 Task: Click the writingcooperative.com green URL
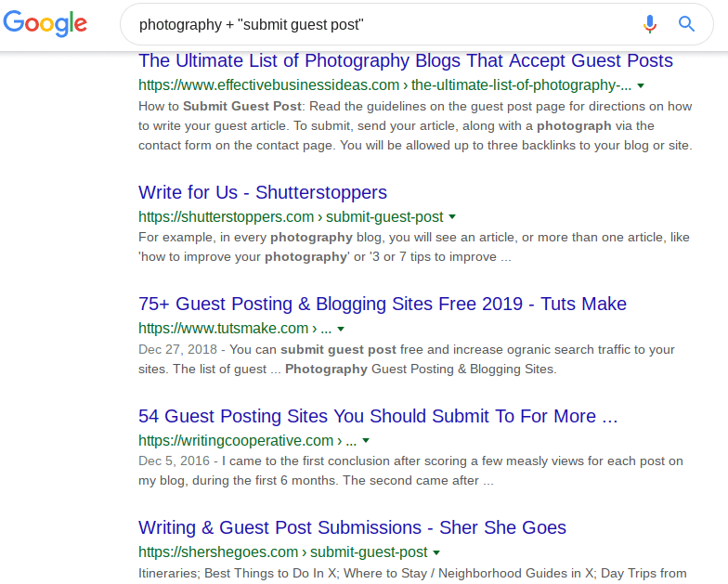point(246,441)
